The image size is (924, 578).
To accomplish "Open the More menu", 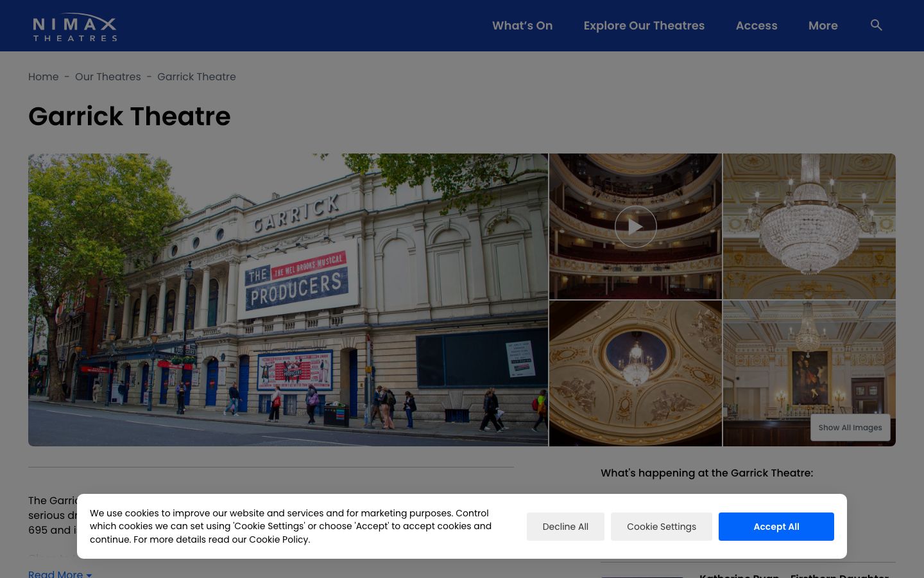I will (823, 26).
